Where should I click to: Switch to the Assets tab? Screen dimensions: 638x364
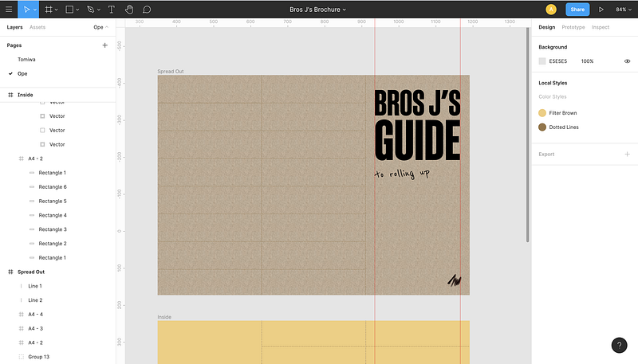pyautogui.click(x=37, y=27)
